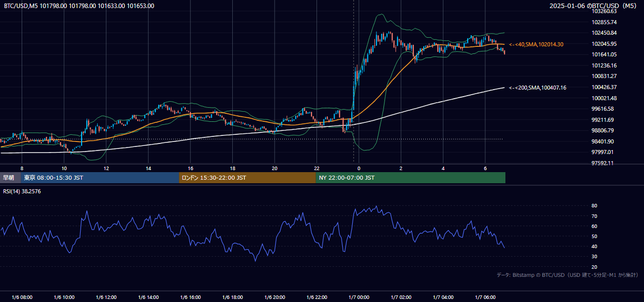Click price axis value 97592.11

coord(603,163)
